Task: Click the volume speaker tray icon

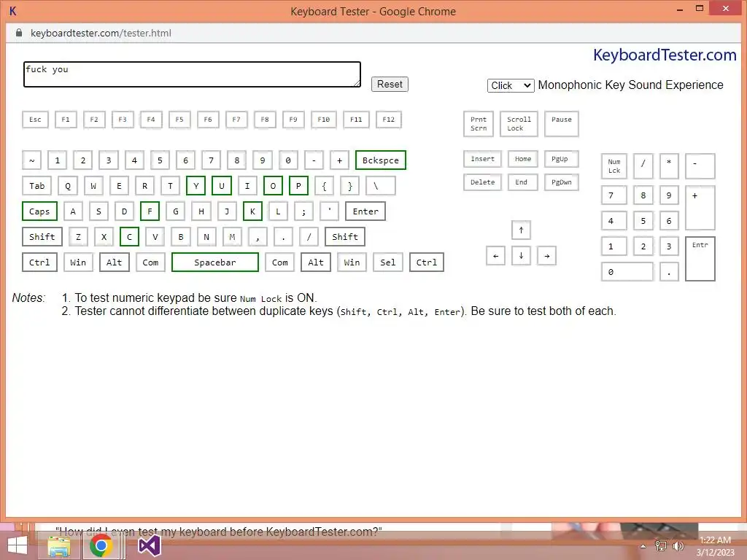Action: pos(678,546)
